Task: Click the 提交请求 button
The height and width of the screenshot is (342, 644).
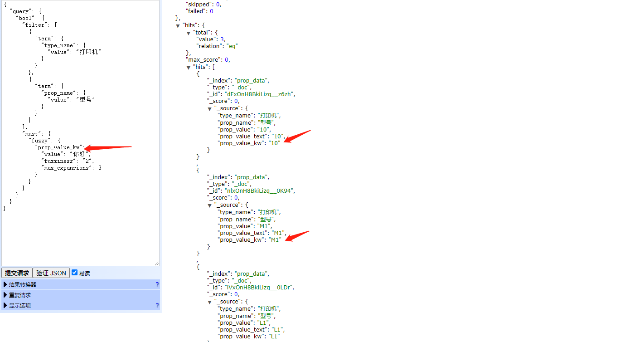Action: click(17, 273)
